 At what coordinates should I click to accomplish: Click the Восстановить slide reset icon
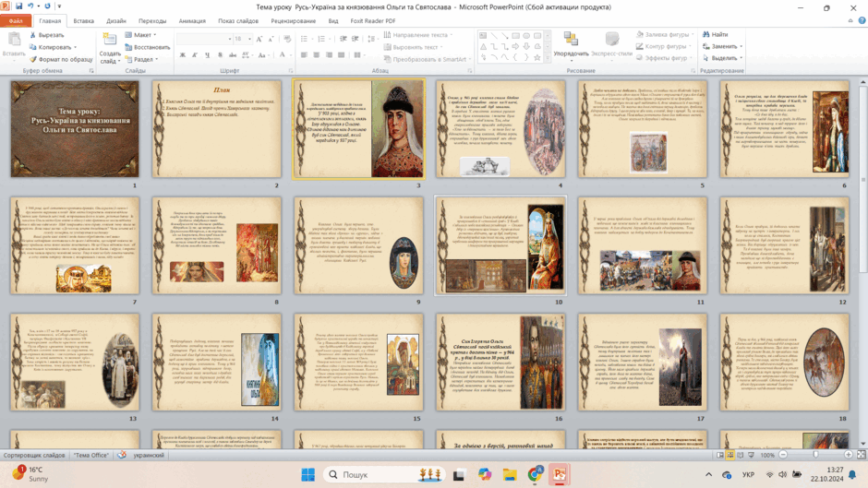click(x=128, y=47)
